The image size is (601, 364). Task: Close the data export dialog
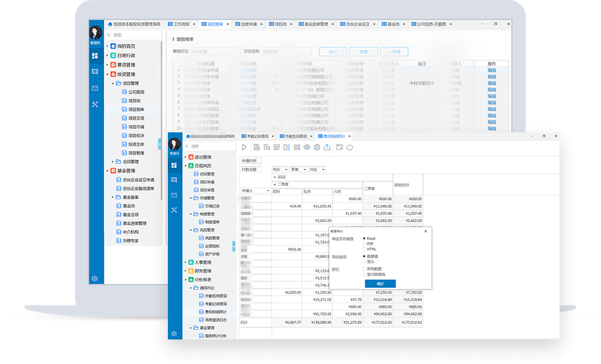tap(425, 232)
